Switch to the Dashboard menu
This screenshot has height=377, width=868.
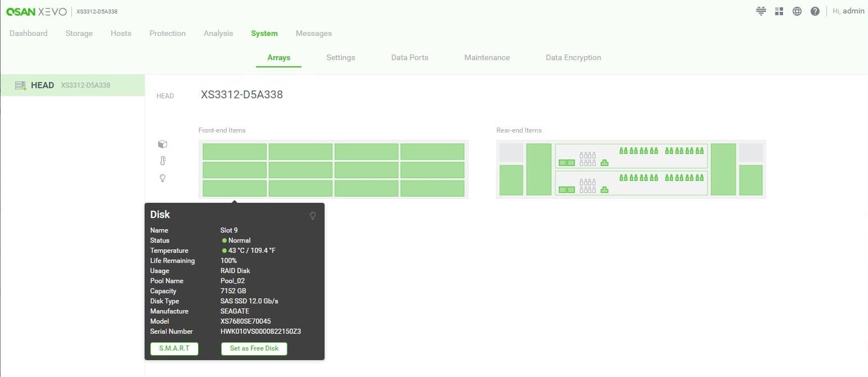click(29, 33)
